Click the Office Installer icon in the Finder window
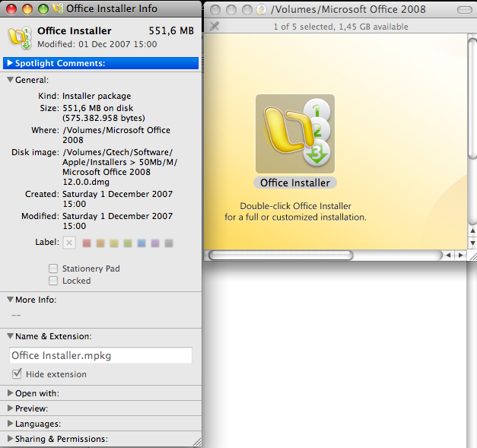This screenshot has height=448, width=477. tap(295, 134)
